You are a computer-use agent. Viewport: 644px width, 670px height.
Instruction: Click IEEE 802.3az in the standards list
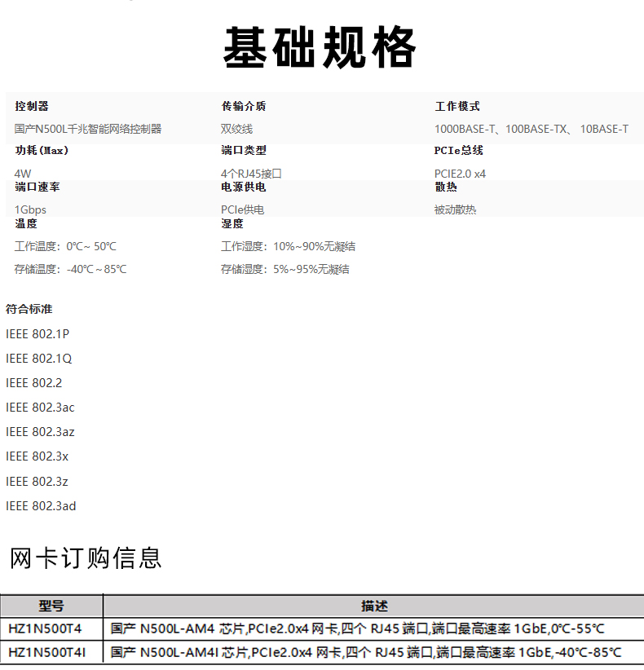[40, 432]
